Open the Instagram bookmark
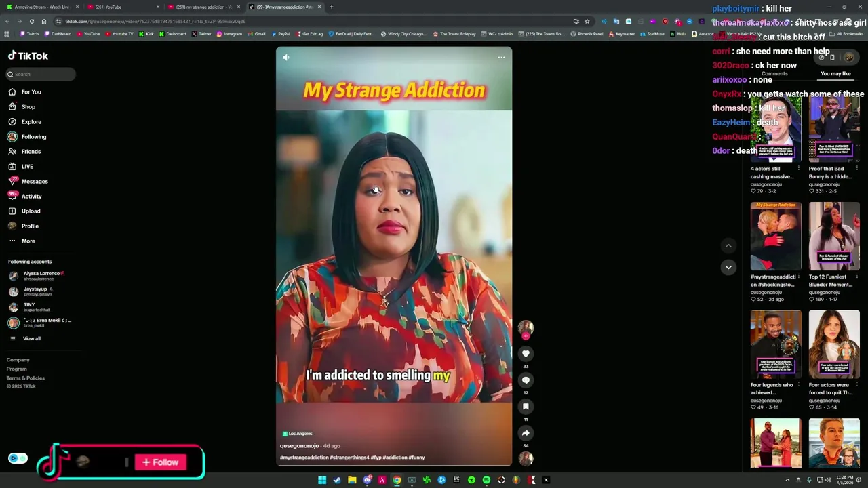 pyautogui.click(x=229, y=34)
